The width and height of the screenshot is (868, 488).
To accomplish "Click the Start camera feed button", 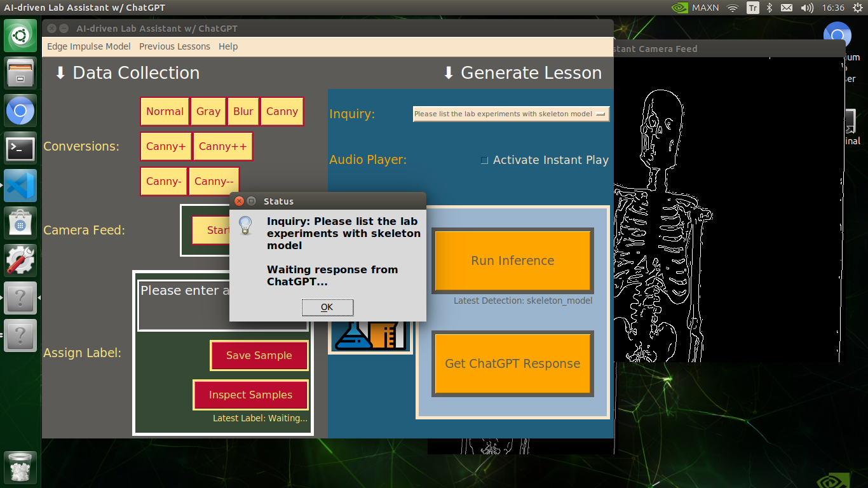I will [211, 230].
